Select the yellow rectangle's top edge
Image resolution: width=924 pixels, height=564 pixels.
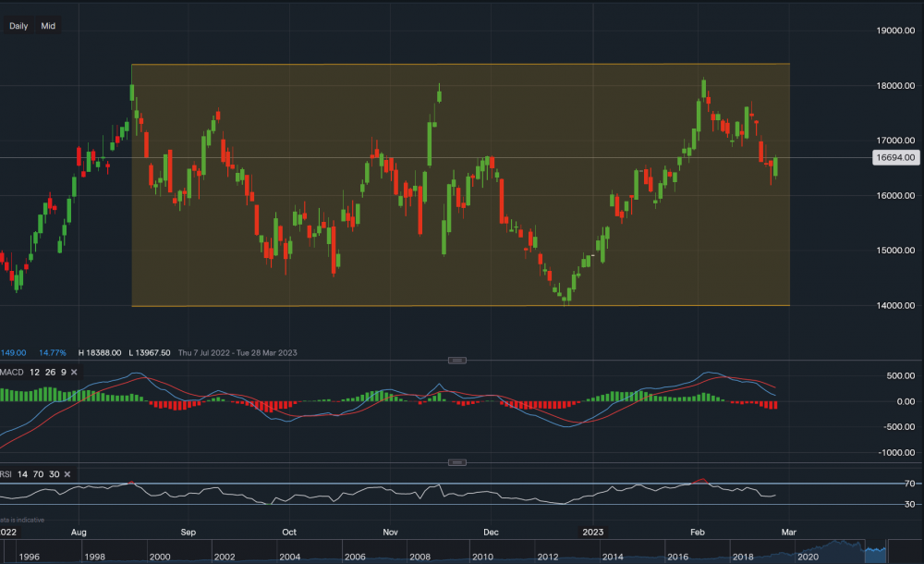point(462,64)
